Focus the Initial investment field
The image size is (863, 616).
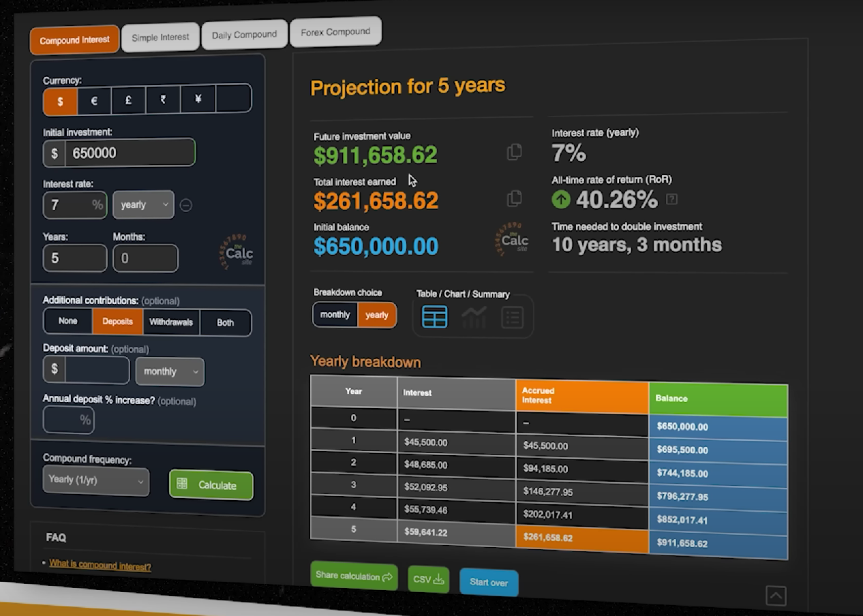tap(130, 153)
